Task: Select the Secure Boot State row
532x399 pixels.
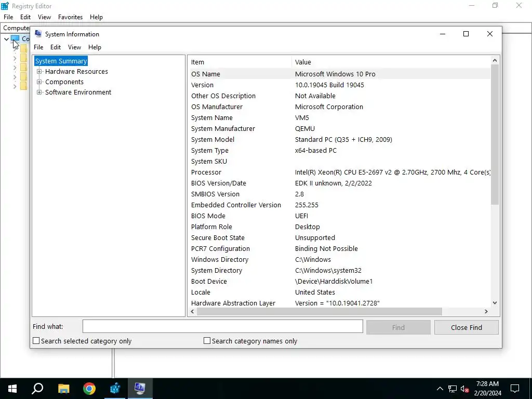Action: (339, 238)
